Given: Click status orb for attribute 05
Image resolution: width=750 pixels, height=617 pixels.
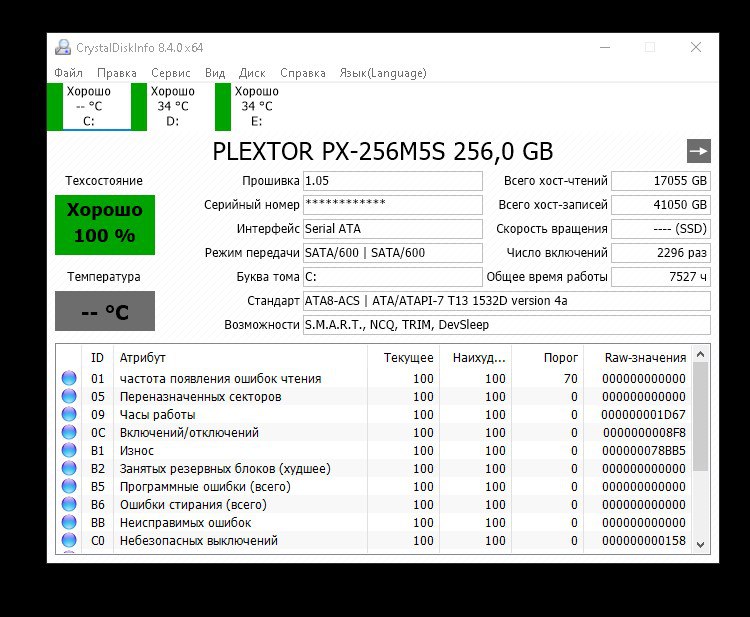Looking at the screenshot, I should (x=69, y=396).
